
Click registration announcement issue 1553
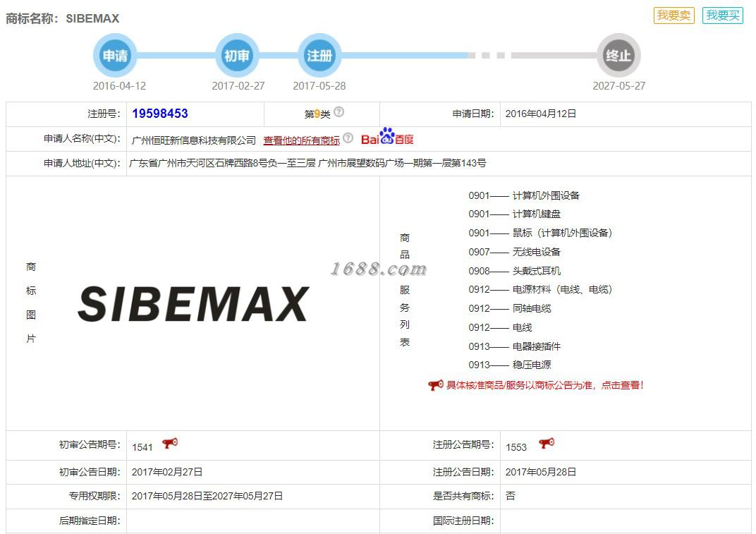[x=516, y=447]
